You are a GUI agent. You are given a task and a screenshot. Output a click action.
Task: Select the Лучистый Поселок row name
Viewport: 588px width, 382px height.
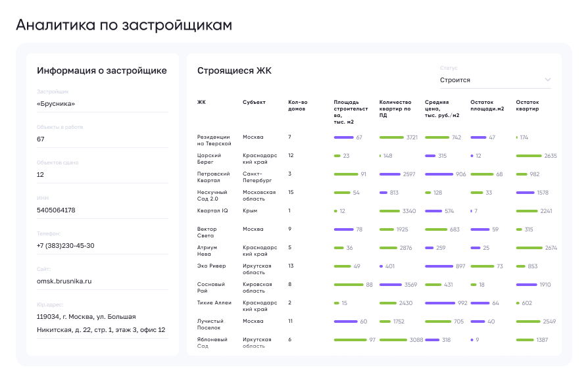[x=210, y=324]
